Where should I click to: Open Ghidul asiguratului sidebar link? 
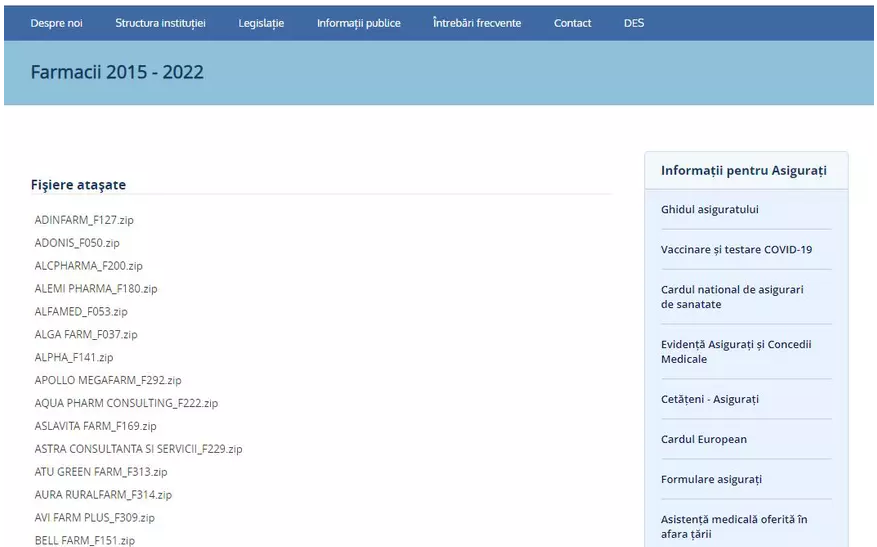click(x=710, y=210)
